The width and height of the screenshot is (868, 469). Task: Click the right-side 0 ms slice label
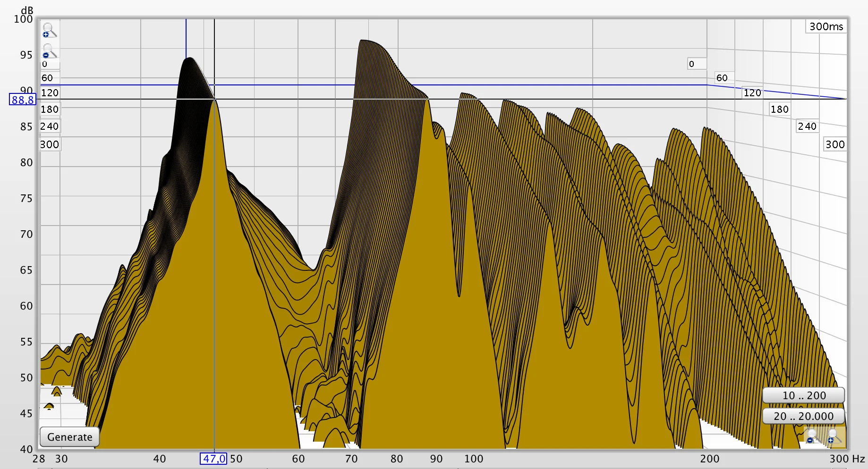[697, 64]
